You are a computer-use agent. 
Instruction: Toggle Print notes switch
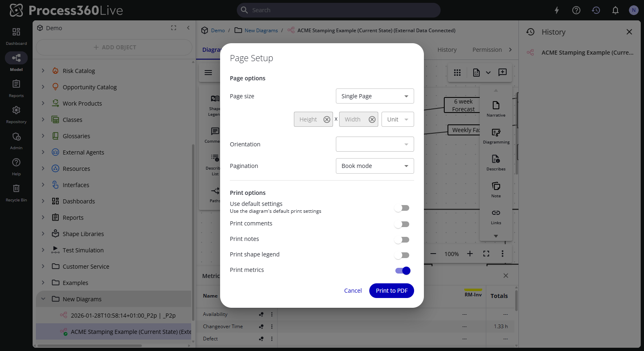click(x=402, y=240)
